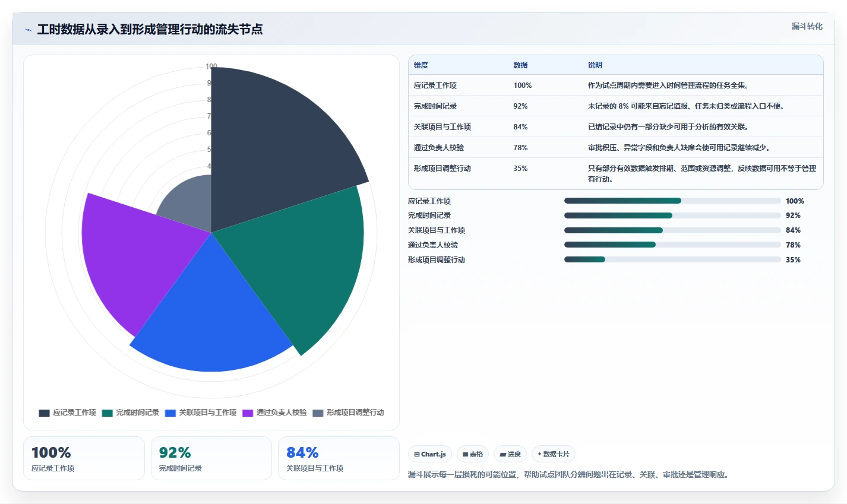Click the 78% value in the table
Image resolution: width=847 pixels, height=504 pixels.
(x=521, y=148)
